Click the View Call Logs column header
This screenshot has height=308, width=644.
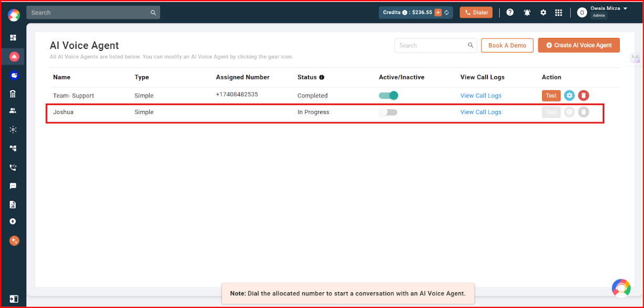click(x=482, y=77)
